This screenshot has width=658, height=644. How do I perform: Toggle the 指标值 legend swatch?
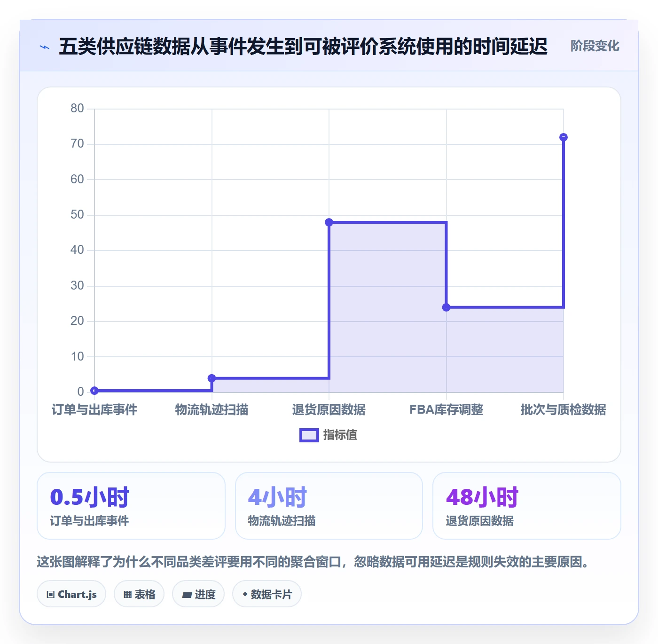[309, 435]
